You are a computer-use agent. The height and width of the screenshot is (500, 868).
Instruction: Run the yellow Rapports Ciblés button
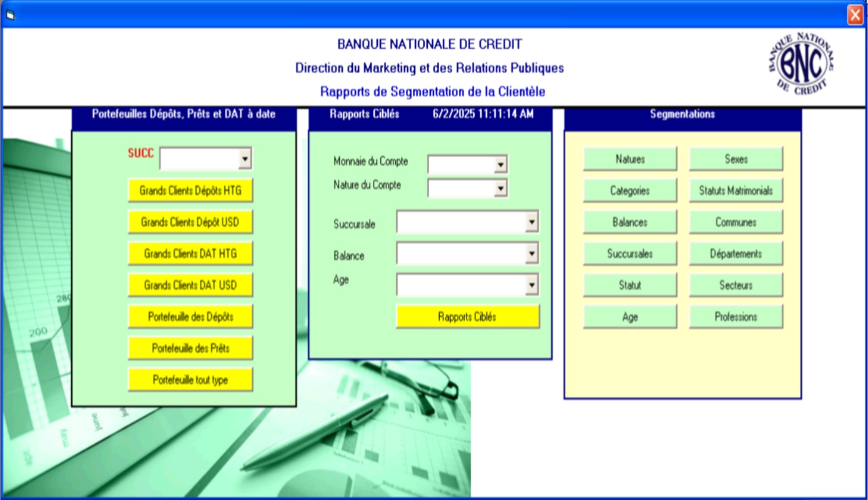click(467, 317)
